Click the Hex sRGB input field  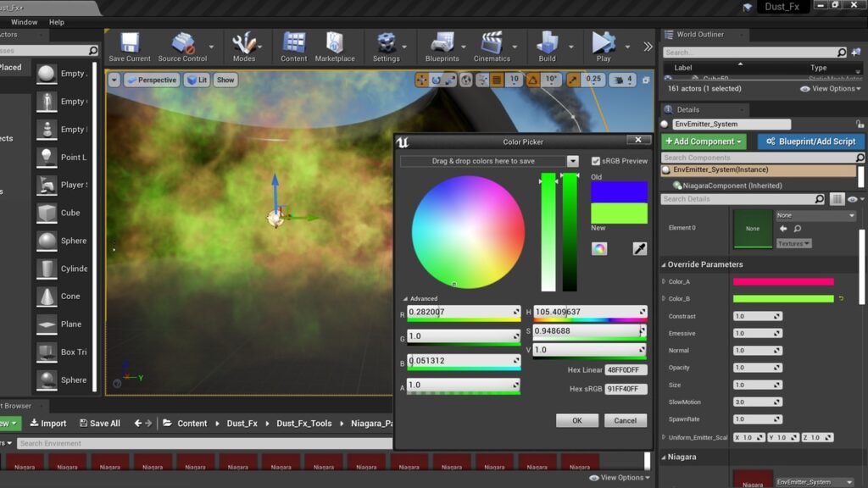pos(626,388)
